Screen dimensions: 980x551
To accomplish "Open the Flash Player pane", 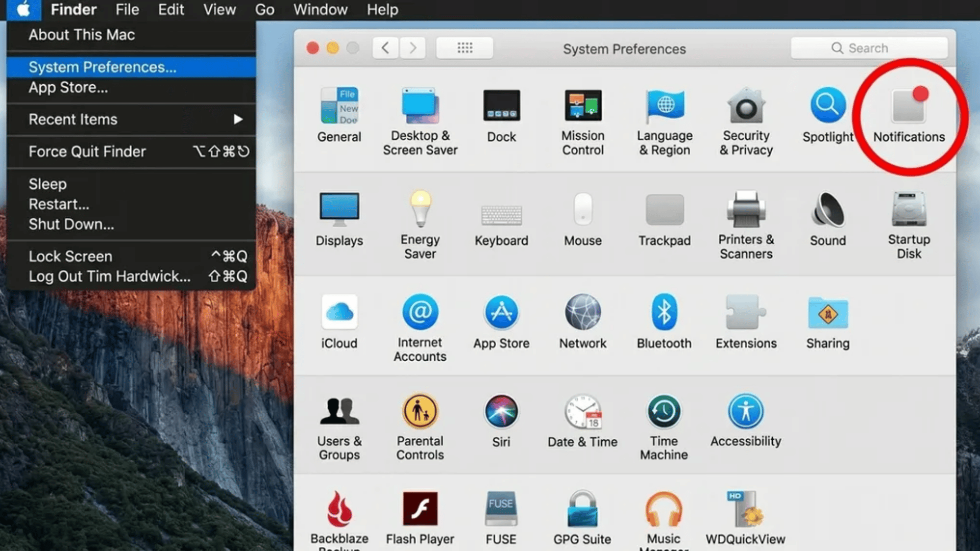I will pos(420,518).
